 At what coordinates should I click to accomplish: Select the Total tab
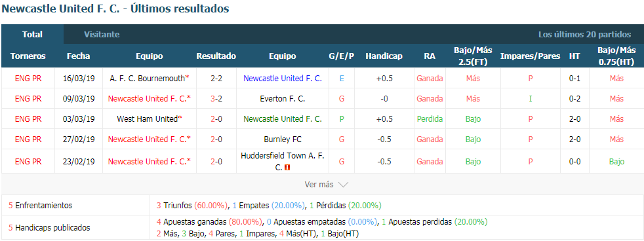pos(32,35)
